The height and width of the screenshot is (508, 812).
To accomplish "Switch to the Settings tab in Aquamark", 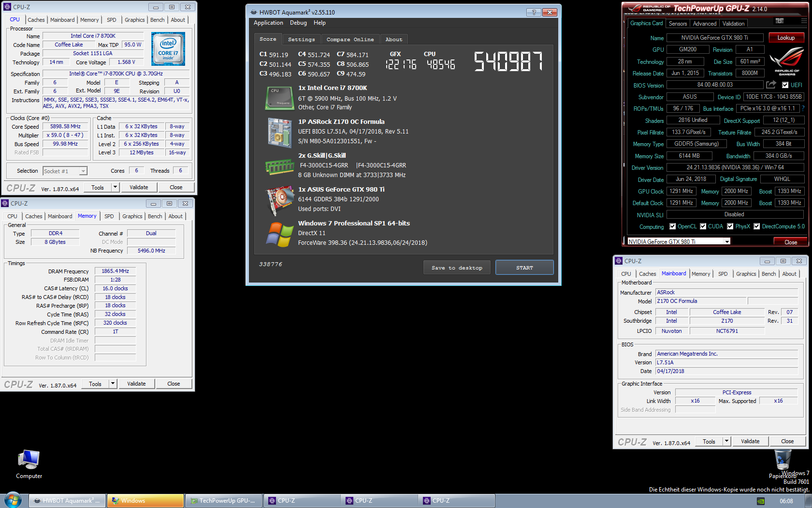I will coord(301,40).
